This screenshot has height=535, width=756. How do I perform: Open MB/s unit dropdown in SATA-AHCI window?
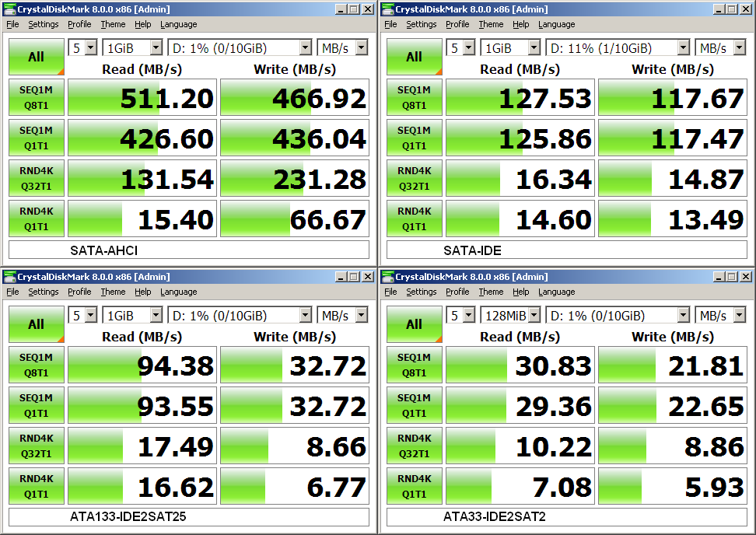pos(342,47)
